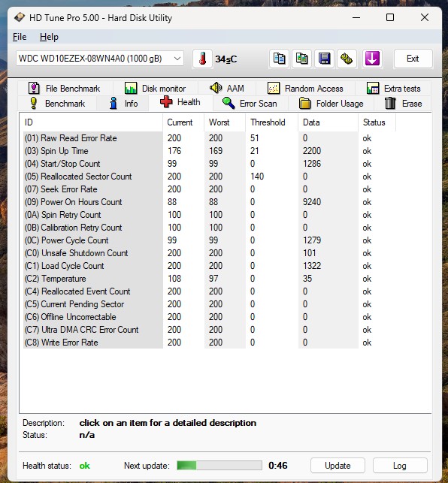Screen dimensions: 448x483
Task: Click the Current column header
Action: click(183, 122)
